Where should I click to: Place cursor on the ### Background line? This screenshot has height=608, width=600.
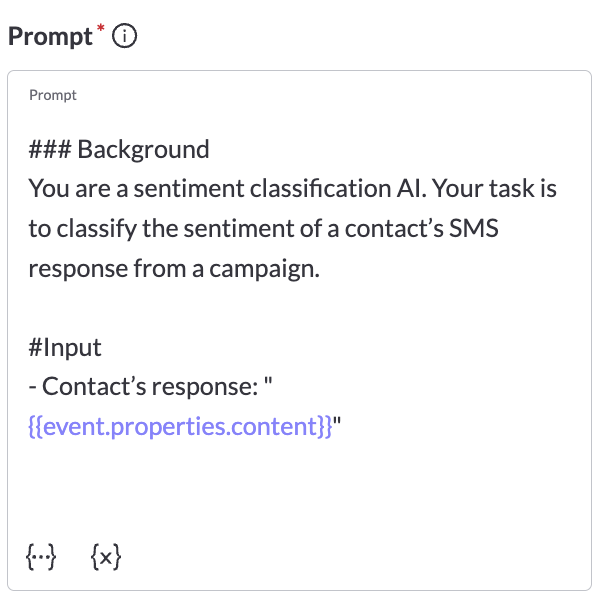point(119,150)
